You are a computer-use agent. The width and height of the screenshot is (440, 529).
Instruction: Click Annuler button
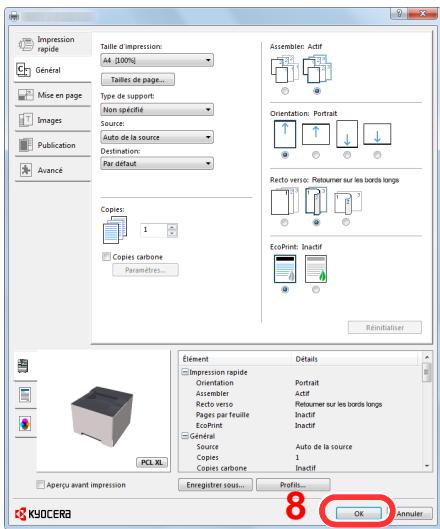point(410,513)
